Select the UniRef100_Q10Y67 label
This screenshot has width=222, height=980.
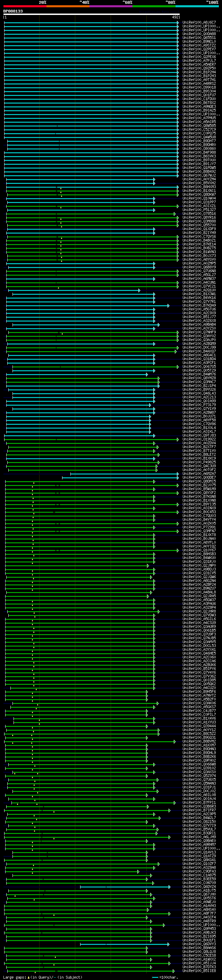[x=199, y=550]
